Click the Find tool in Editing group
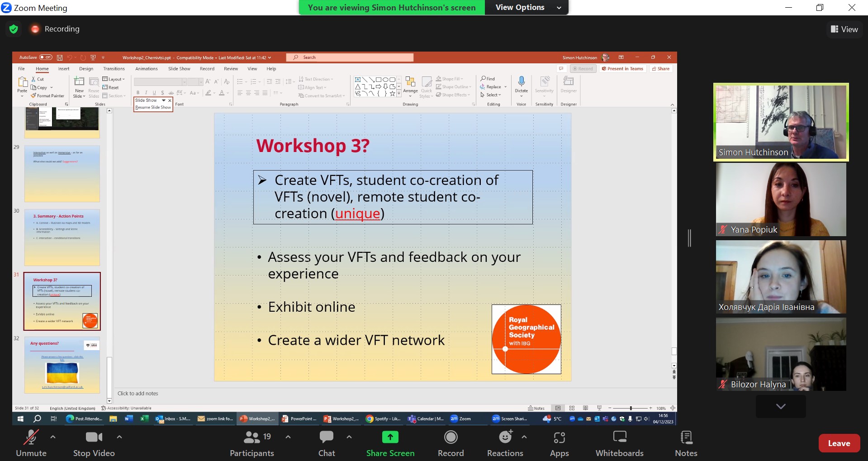Viewport: 868px width, 461px height. coord(488,79)
